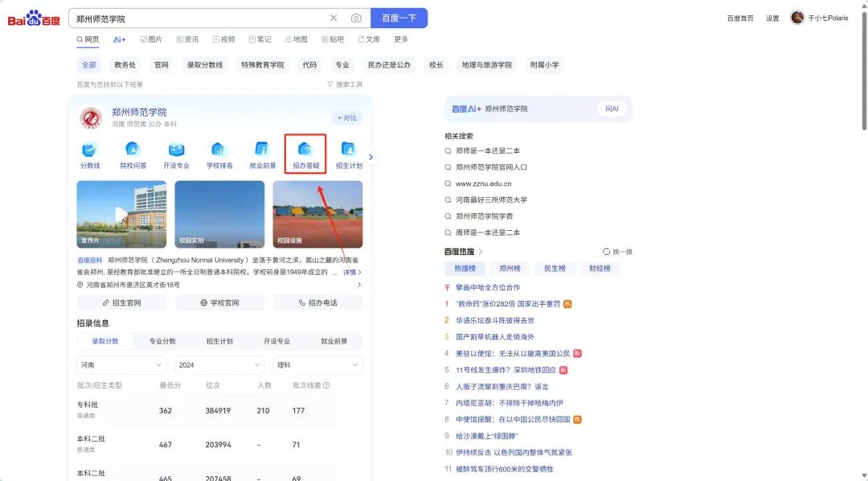Expand the address row chevron
Image resolution: width=868 pixels, height=481 pixels.
[x=358, y=285]
